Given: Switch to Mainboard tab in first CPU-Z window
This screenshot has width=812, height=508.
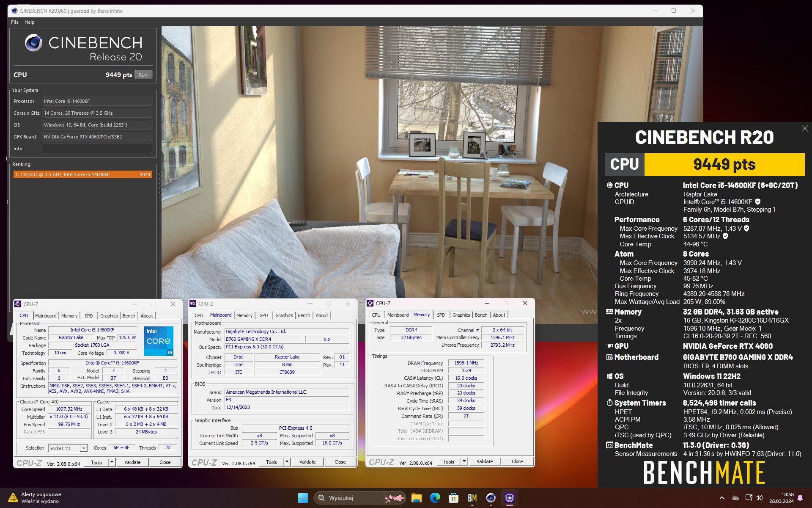Looking at the screenshot, I should (x=46, y=316).
